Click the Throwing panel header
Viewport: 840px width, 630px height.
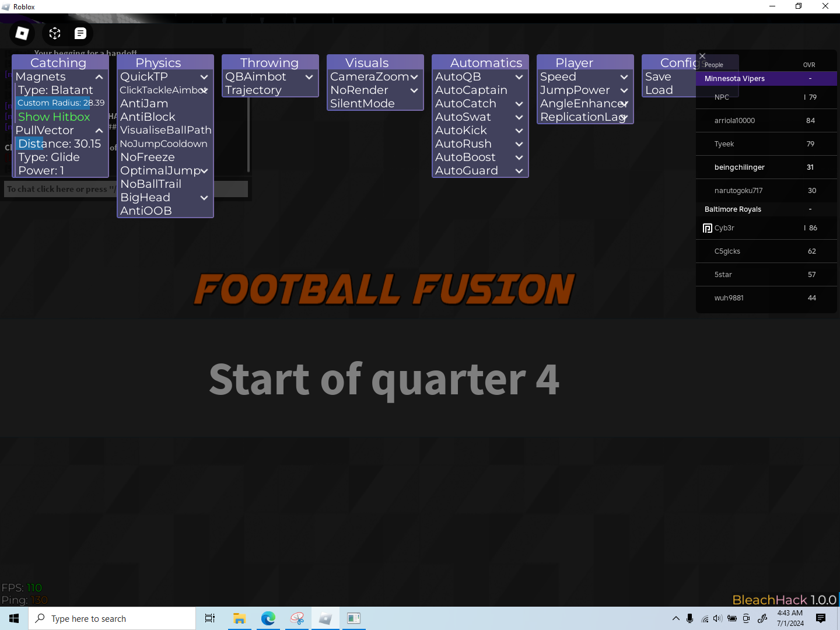270,62
